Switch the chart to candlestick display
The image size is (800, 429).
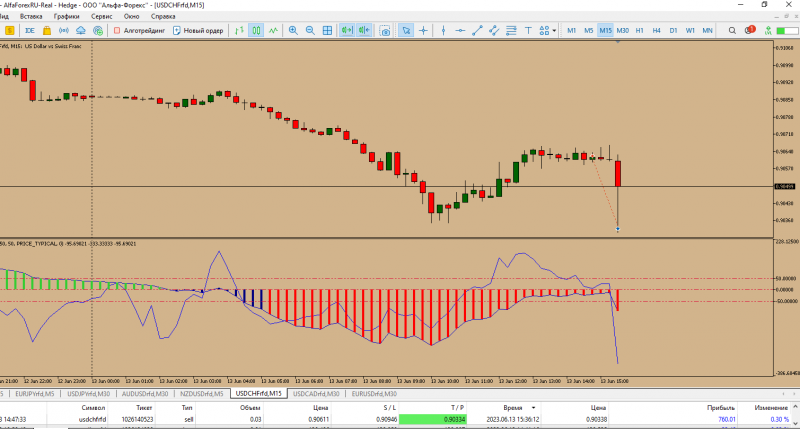pyautogui.click(x=255, y=31)
